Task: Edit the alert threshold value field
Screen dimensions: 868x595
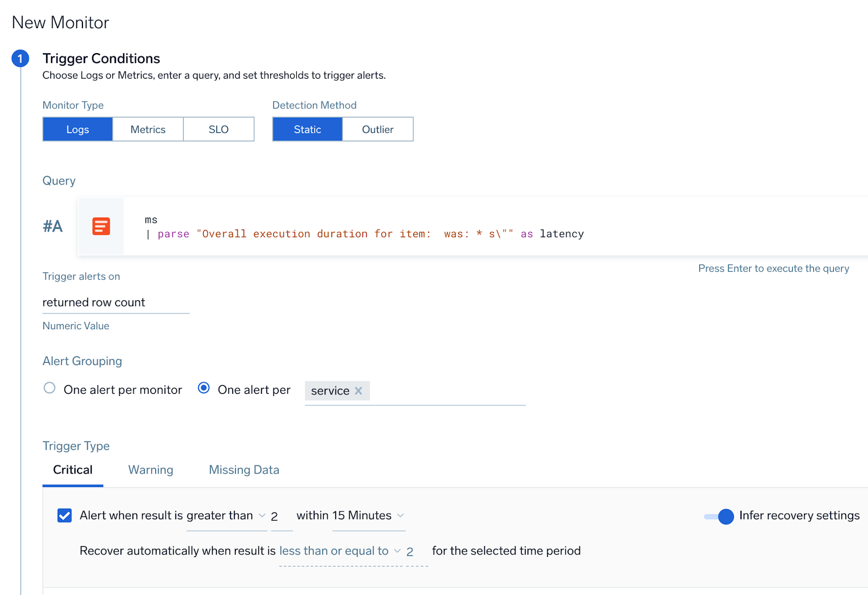Action: click(280, 516)
